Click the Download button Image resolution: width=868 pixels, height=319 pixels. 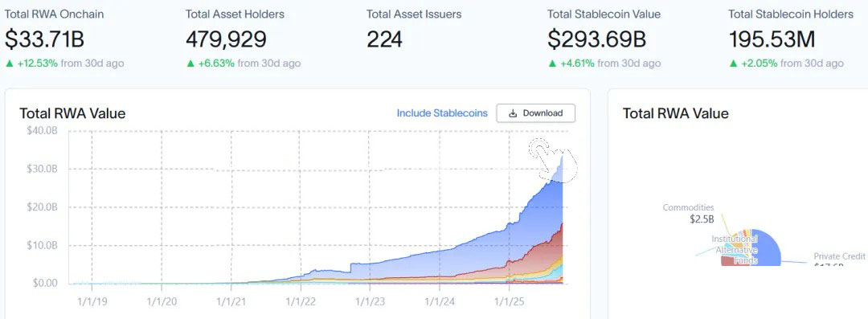pyautogui.click(x=535, y=113)
